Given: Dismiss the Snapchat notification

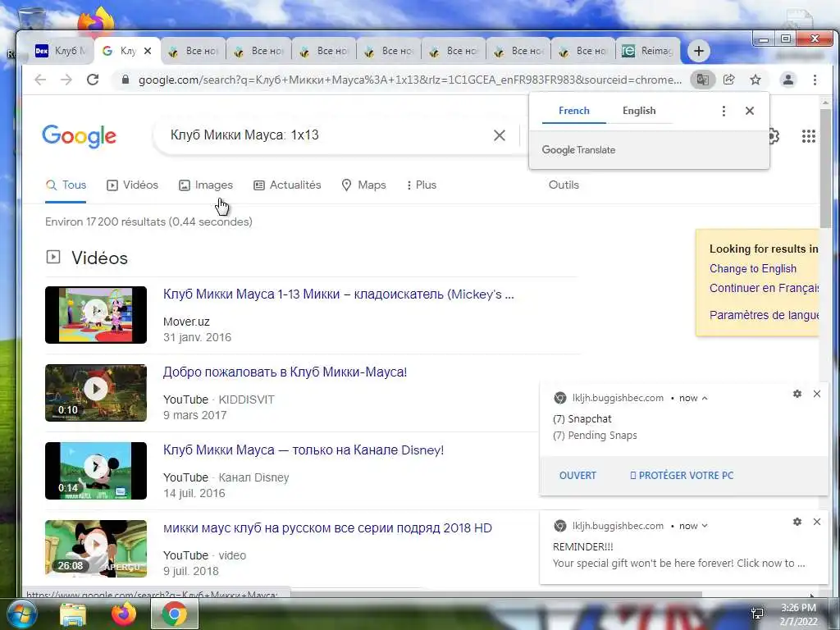Looking at the screenshot, I should [817, 394].
